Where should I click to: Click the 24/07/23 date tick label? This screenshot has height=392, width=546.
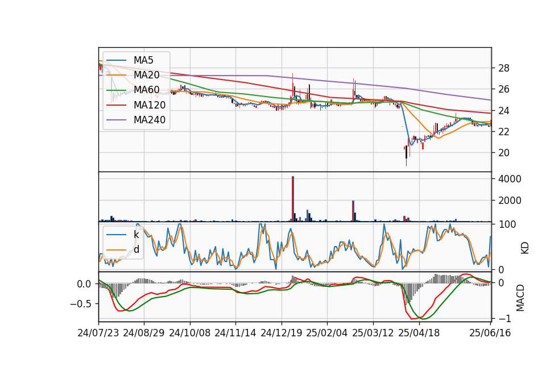(x=98, y=333)
